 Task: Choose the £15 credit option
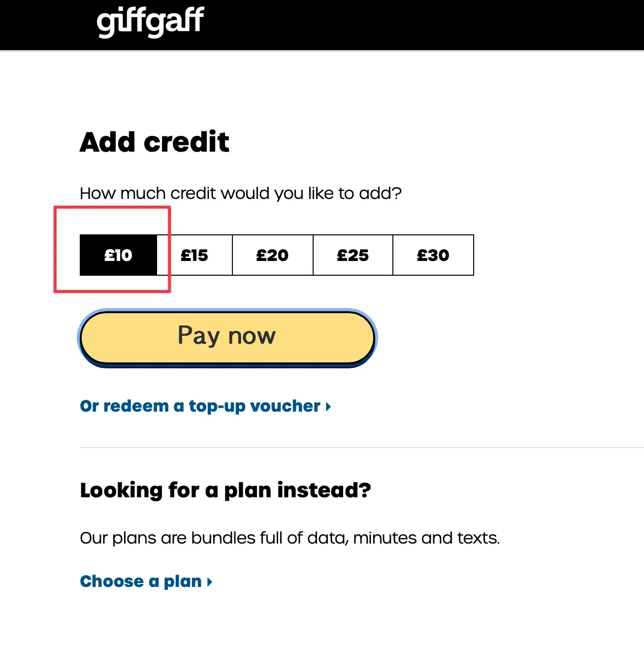[x=194, y=255]
